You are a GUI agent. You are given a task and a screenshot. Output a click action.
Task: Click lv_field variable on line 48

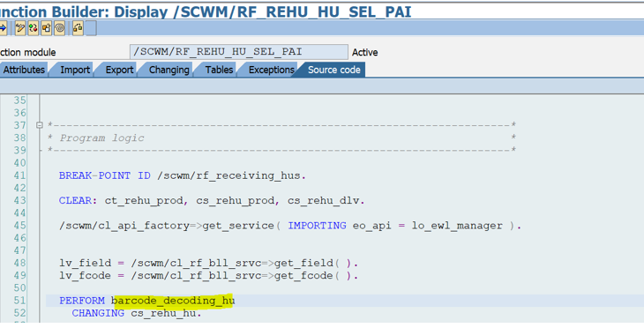[x=85, y=263]
